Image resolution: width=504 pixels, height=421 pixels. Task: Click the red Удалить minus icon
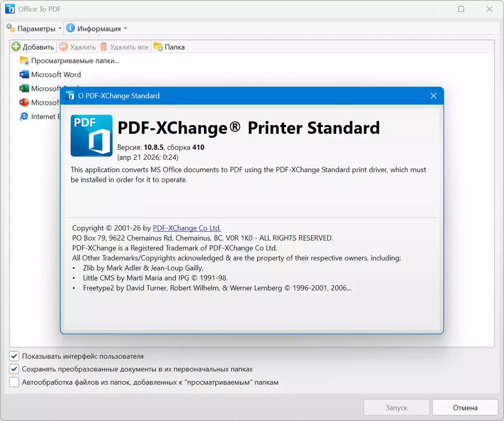[x=64, y=47]
